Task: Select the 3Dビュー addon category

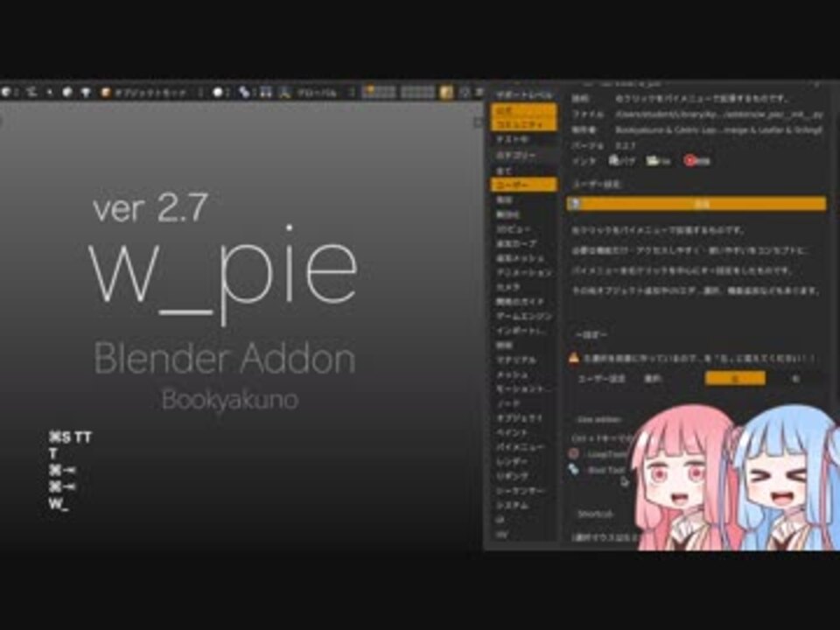Action: [523, 229]
